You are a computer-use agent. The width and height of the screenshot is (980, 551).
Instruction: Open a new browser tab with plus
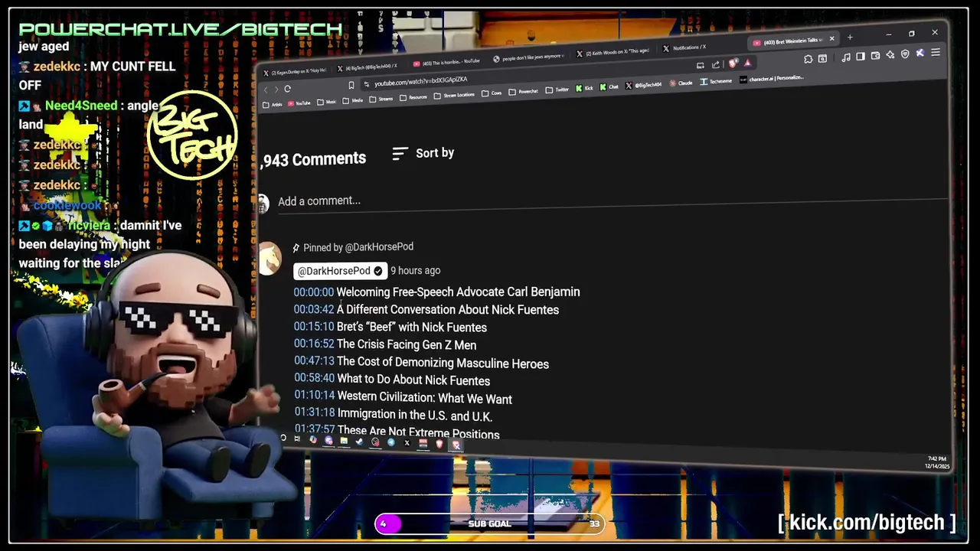[850, 37]
